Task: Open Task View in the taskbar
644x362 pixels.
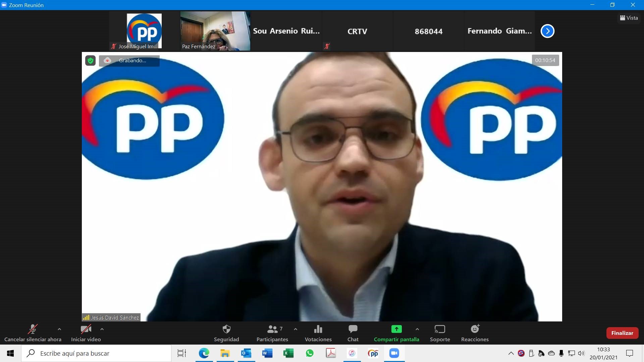Action: (182, 353)
